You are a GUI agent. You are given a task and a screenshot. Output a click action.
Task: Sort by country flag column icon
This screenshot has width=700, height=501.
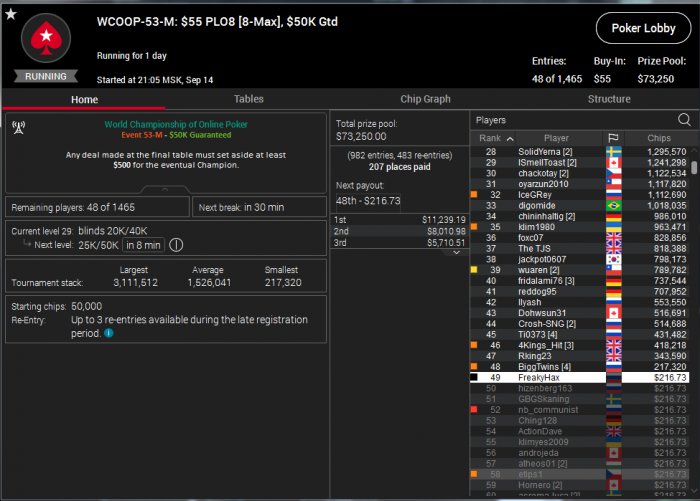click(613, 138)
